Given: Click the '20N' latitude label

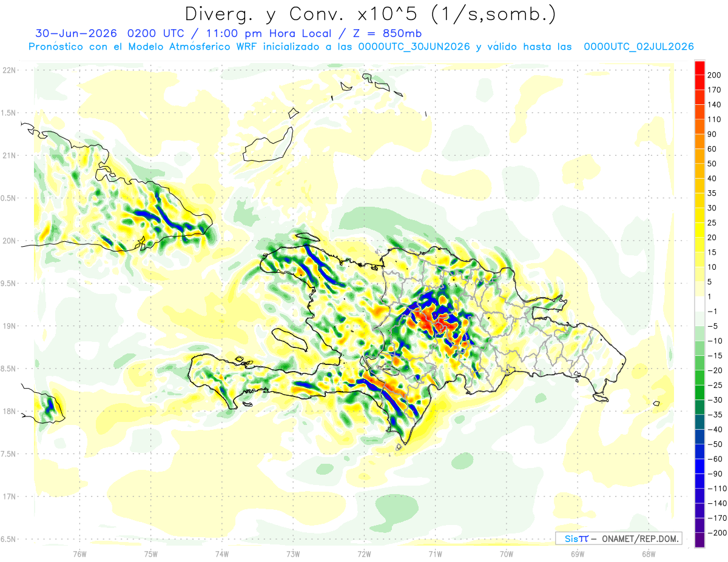Looking at the screenshot, I should coord(9,241).
